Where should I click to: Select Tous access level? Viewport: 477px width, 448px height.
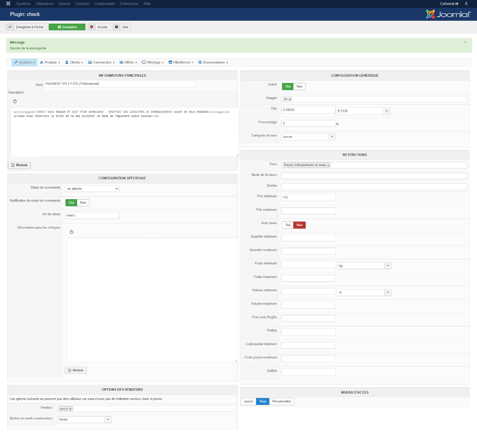coord(263,402)
